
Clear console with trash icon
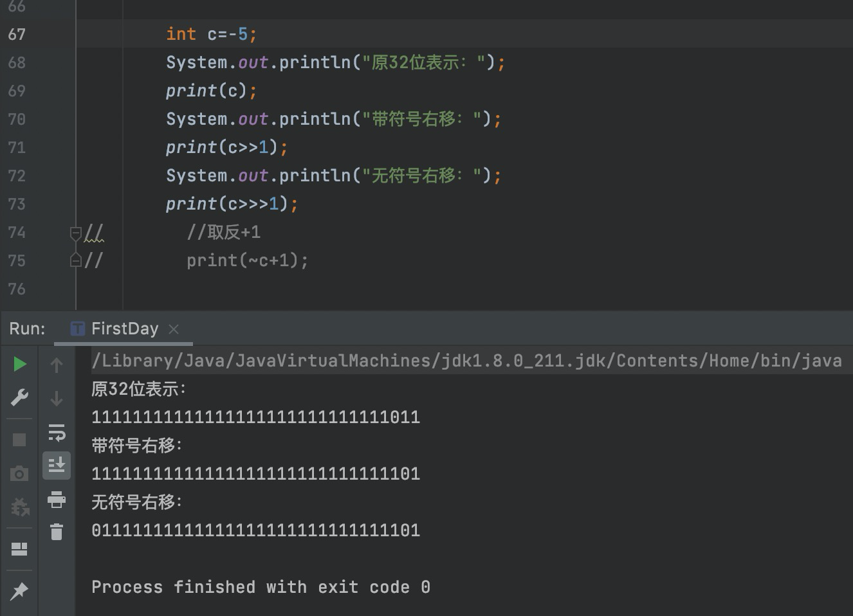click(57, 532)
